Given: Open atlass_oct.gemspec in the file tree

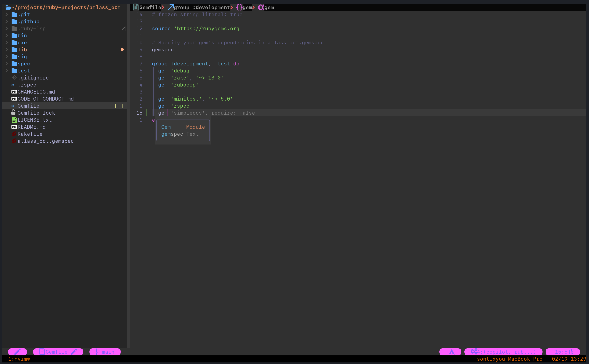Looking at the screenshot, I should coord(46,141).
